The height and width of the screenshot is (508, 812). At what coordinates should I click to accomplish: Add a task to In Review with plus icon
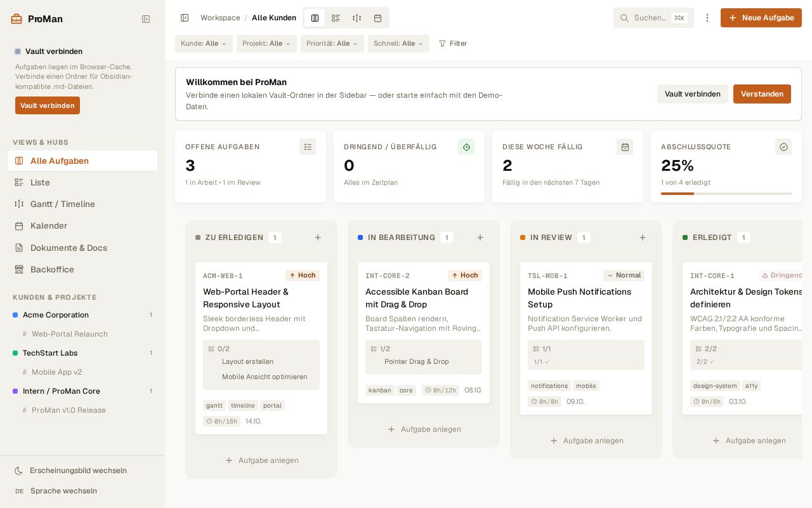click(643, 237)
